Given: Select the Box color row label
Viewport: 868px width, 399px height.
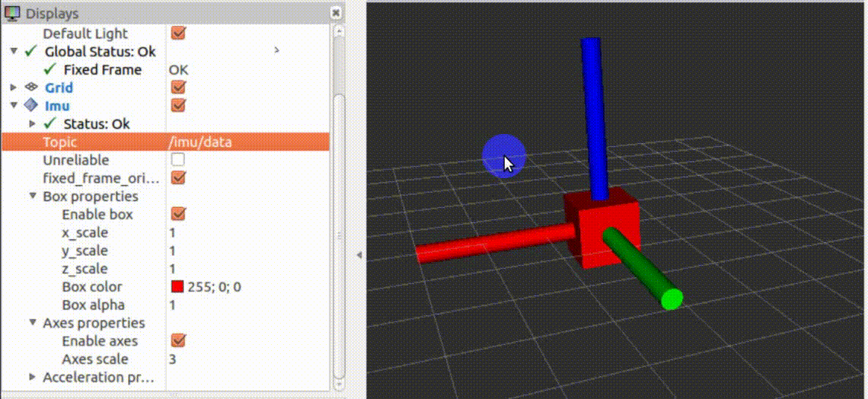Looking at the screenshot, I should click(x=92, y=286).
